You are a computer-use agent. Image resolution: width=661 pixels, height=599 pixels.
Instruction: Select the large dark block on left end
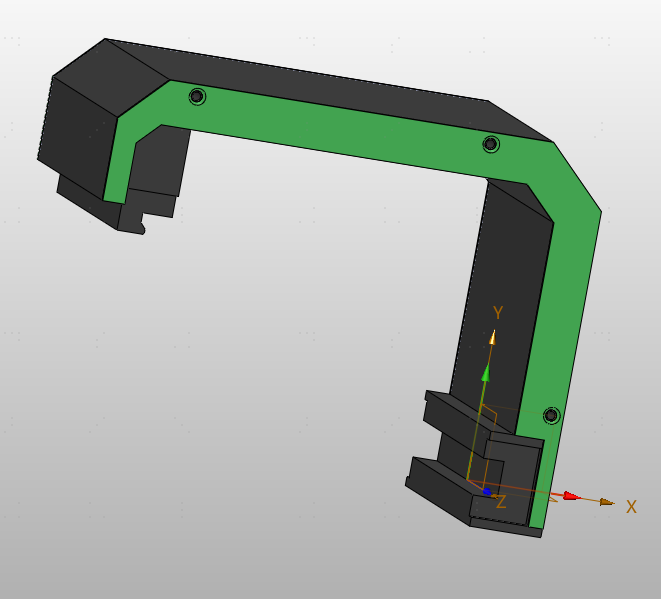(73, 135)
